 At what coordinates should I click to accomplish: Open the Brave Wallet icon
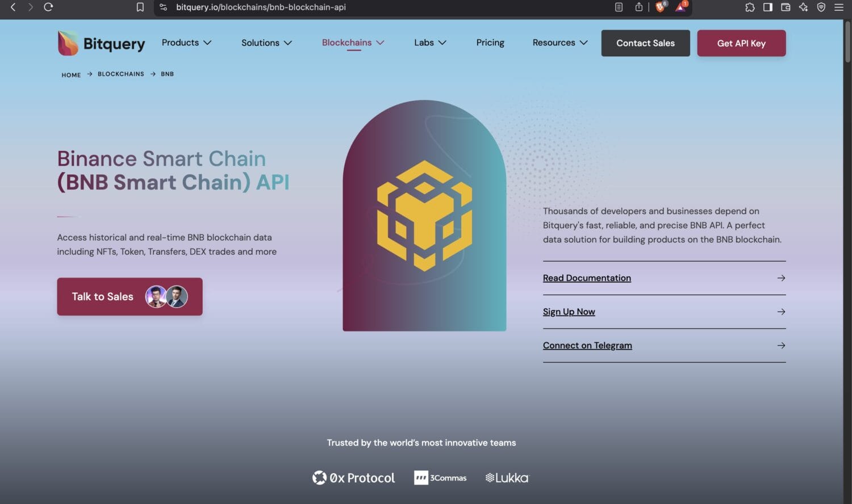click(786, 7)
